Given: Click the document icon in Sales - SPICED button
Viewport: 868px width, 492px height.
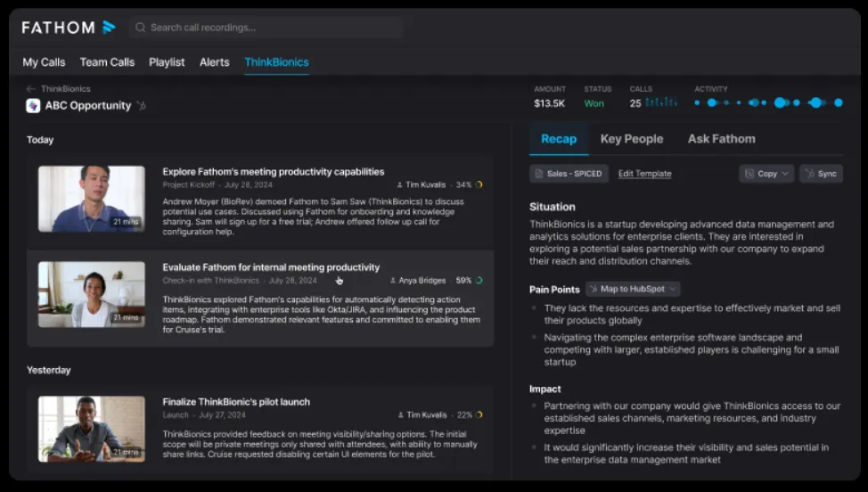Looking at the screenshot, I should click(539, 174).
